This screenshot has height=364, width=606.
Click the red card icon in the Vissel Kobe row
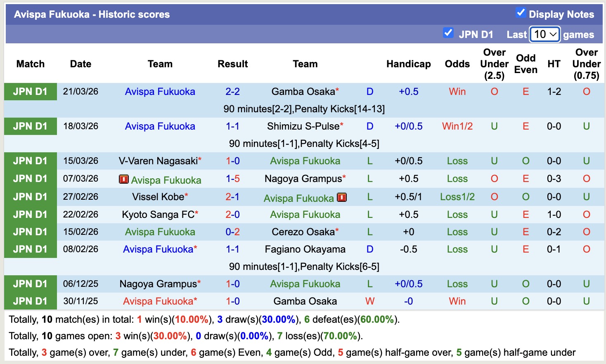(x=342, y=197)
